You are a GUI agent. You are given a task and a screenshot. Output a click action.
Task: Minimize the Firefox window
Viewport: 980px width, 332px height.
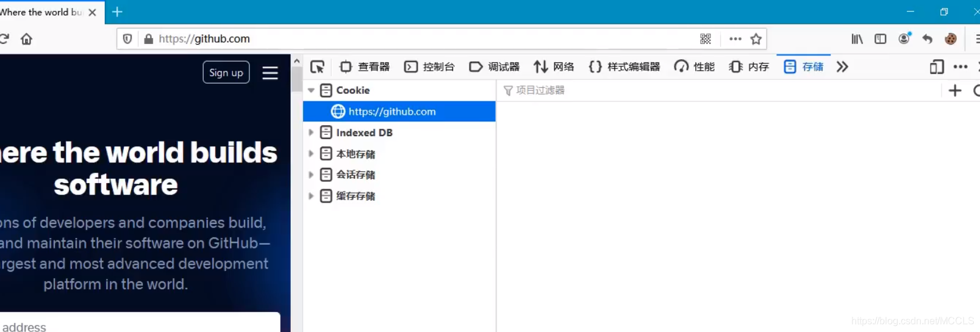point(910,12)
